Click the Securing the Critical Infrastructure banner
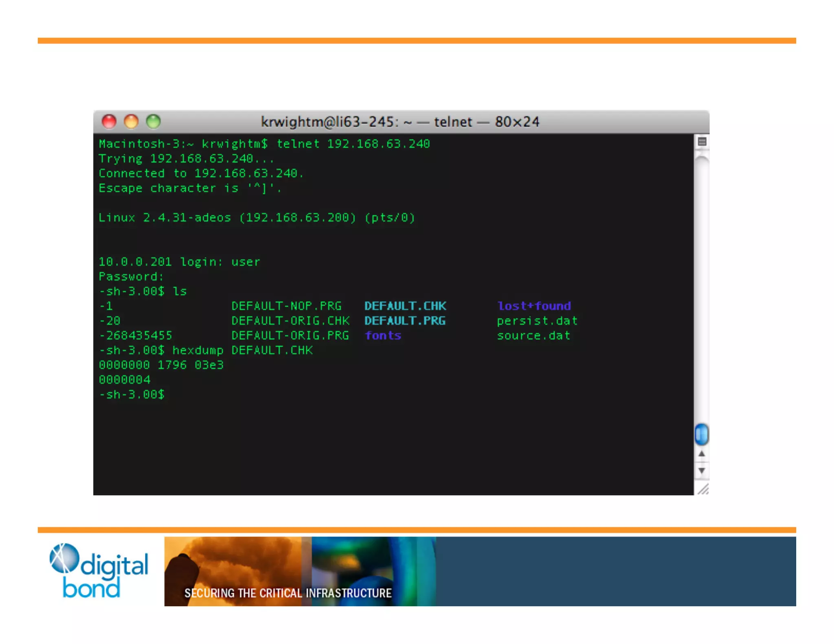This screenshot has height=644, width=834. click(x=288, y=593)
